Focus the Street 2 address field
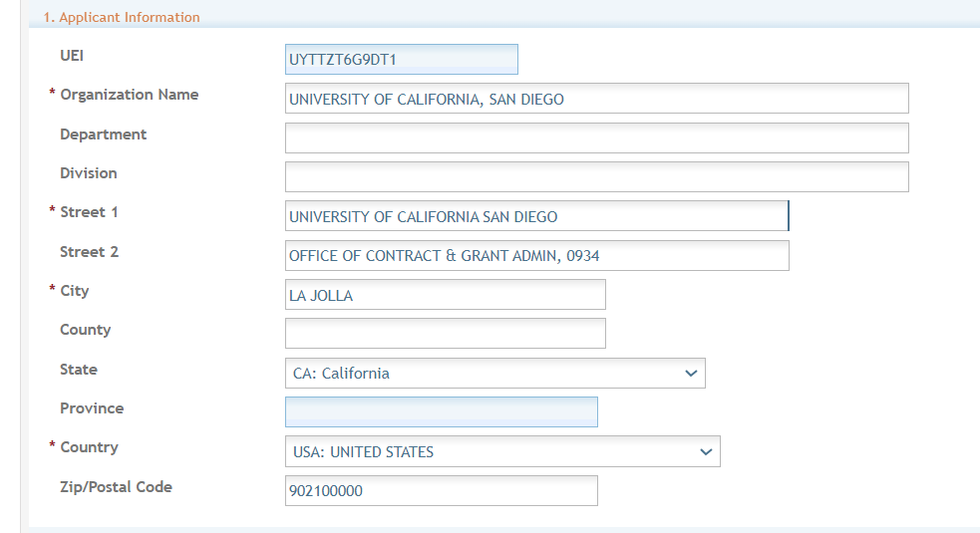Screen dimensions: 980x533 [536, 255]
